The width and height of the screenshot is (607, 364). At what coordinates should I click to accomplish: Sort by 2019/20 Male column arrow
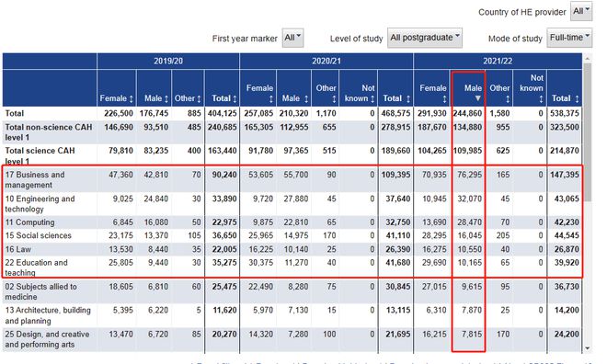coord(166,99)
